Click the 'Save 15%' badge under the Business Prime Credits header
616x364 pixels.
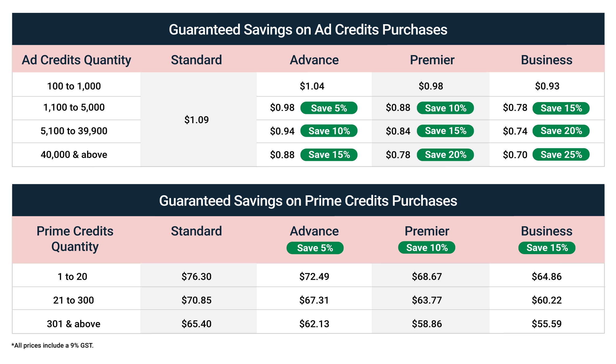(547, 247)
